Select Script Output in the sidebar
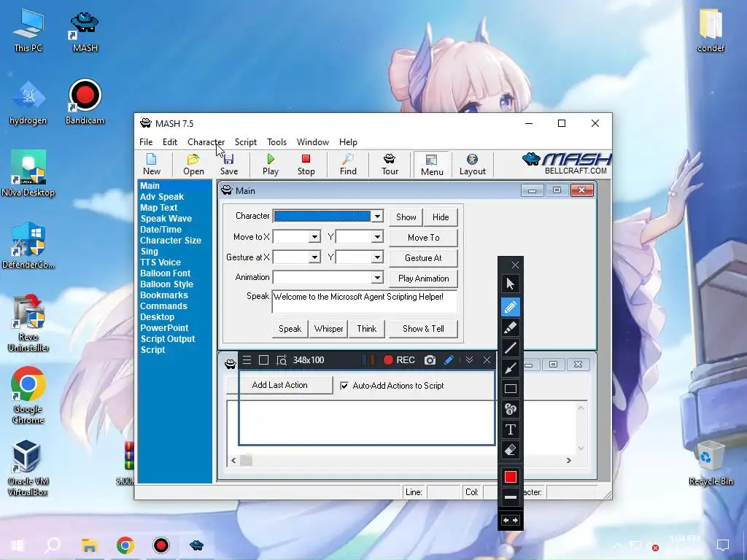 (x=168, y=339)
